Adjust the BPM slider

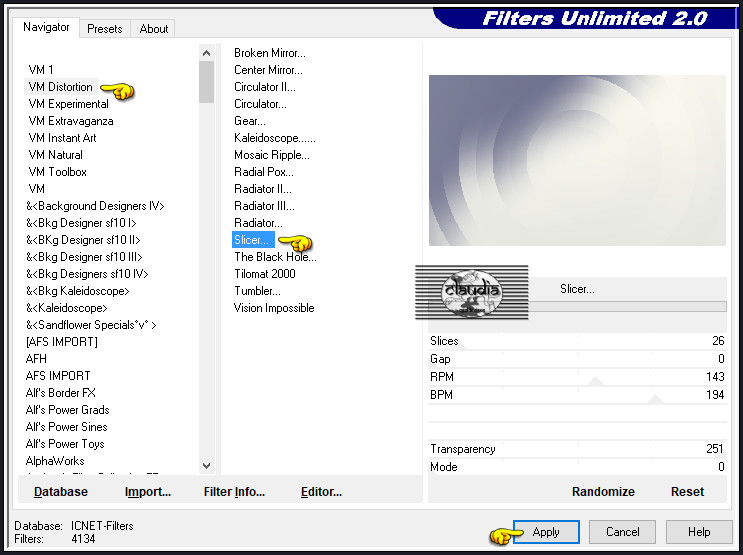577,395
